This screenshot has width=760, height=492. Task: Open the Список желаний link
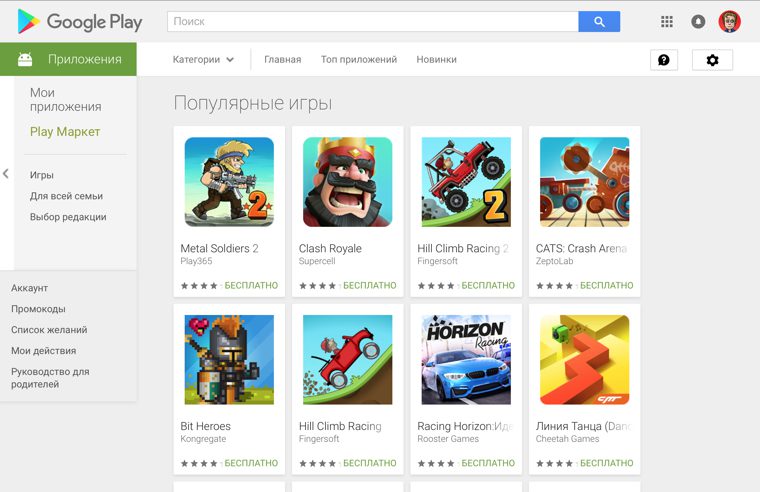coord(49,330)
